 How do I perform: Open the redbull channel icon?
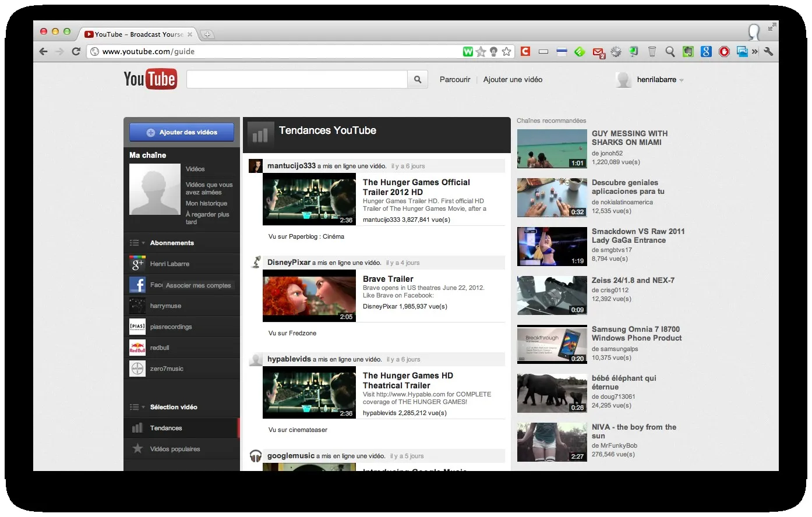137,348
